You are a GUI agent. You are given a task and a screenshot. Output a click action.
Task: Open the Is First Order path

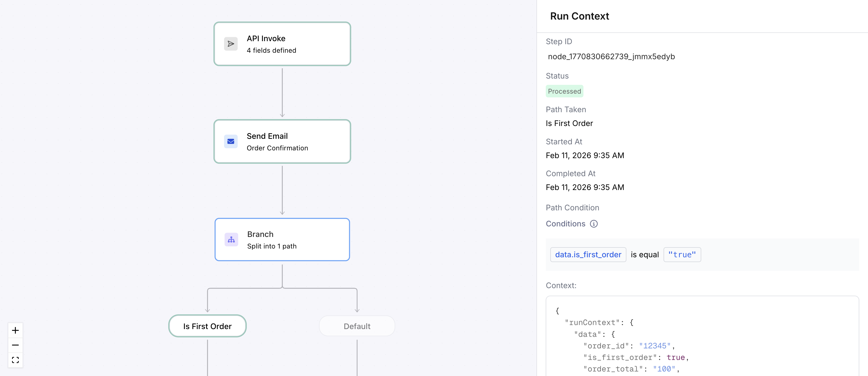207,326
